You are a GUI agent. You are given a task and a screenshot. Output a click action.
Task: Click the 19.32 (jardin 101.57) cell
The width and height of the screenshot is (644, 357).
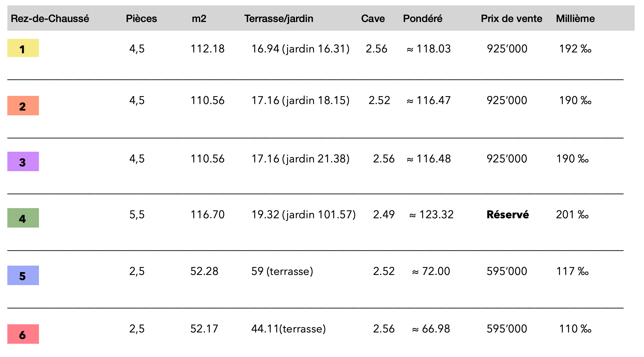point(303,215)
